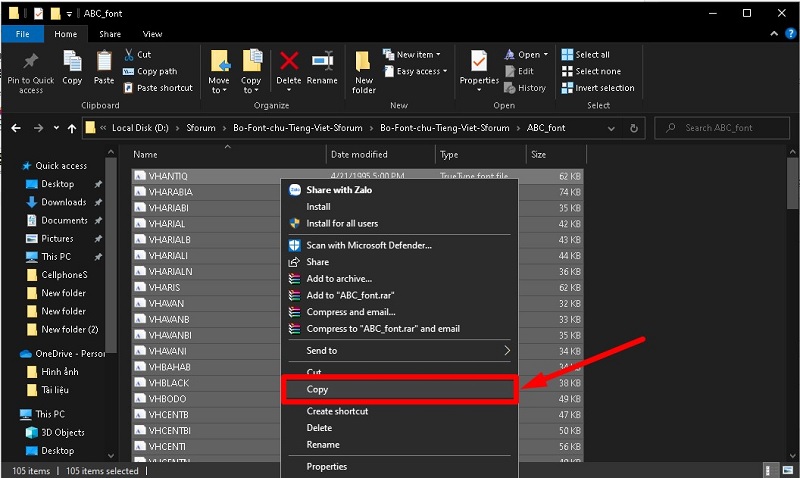Open New folder (2) in sidebar
This screenshot has height=478, width=800.
coord(69,330)
